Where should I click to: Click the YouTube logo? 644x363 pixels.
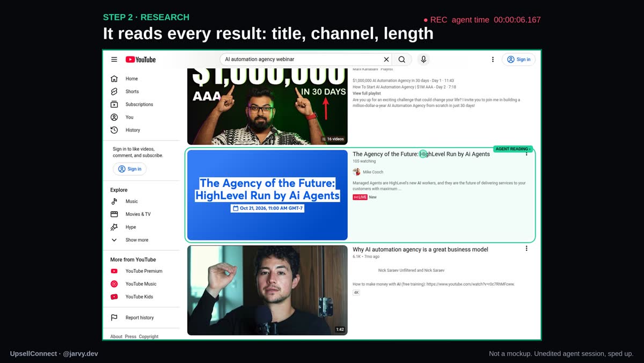(x=141, y=60)
